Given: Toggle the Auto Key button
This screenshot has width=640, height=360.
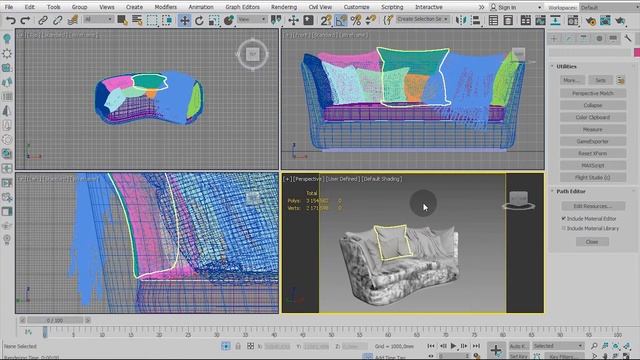Looking at the screenshot, I should click(x=519, y=346).
